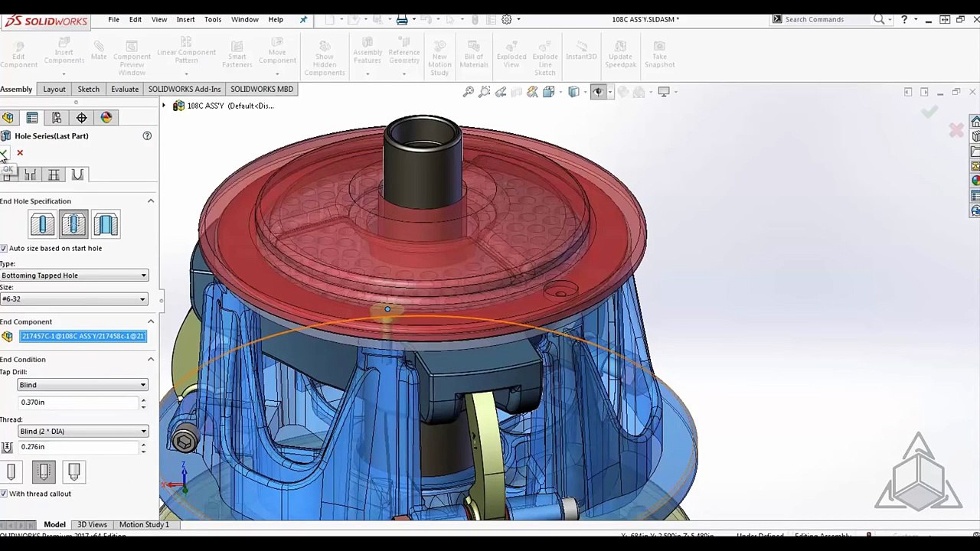Confirm with the green check in graphics corner

pos(929,112)
